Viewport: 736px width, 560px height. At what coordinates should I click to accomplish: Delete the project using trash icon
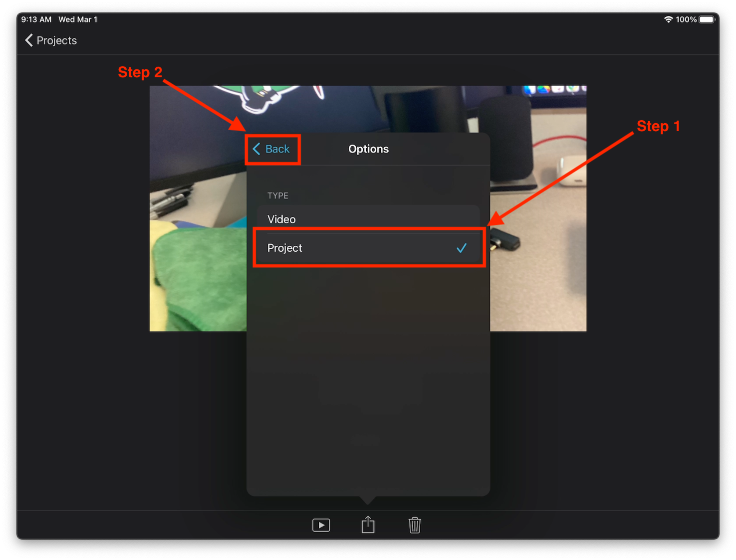pos(415,525)
